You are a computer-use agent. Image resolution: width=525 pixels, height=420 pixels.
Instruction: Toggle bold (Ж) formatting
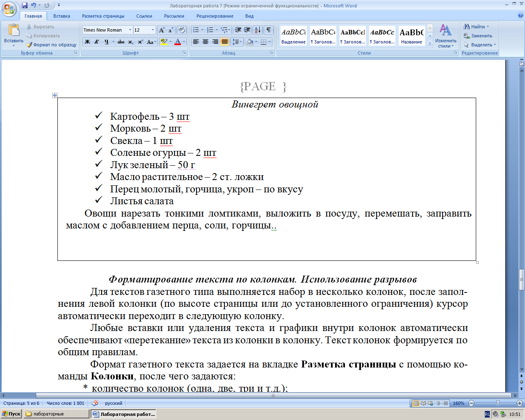87,42
